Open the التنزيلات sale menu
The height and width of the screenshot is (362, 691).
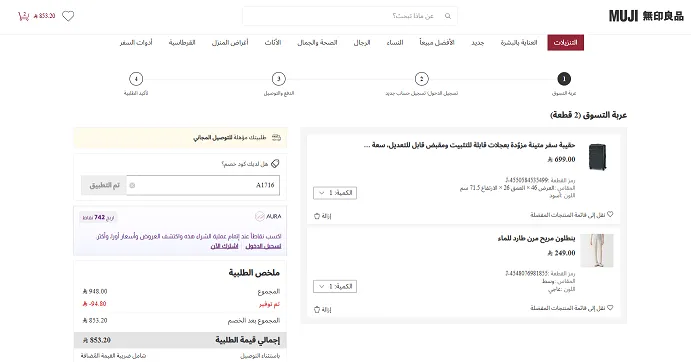[x=565, y=43]
